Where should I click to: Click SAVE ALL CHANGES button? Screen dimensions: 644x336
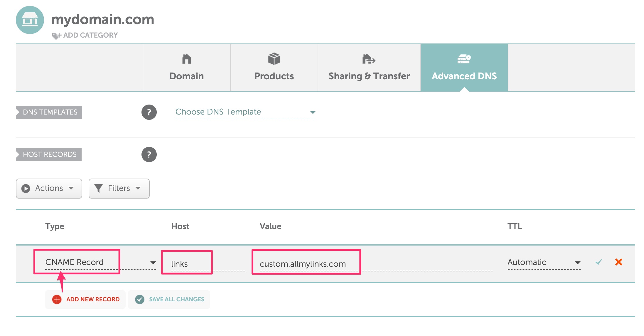169,300
